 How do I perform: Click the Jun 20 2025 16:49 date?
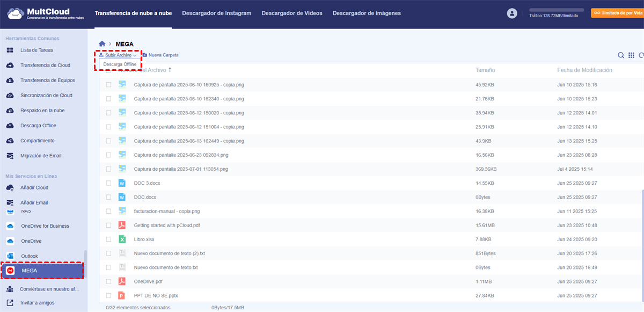[x=577, y=267]
